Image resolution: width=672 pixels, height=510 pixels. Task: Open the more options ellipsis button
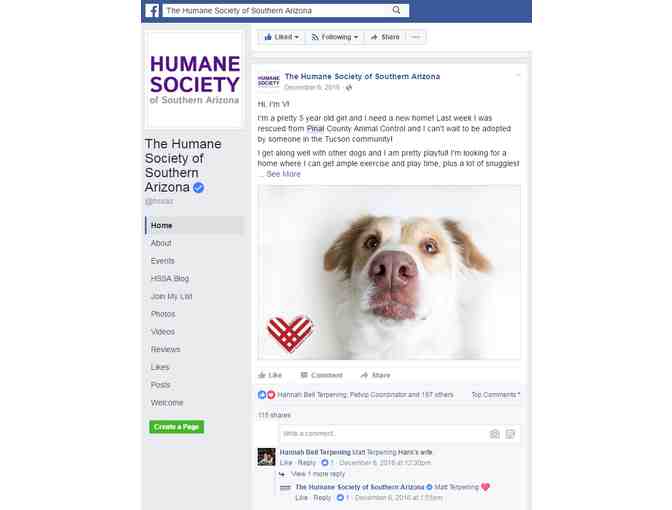pyautogui.click(x=415, y=37)
